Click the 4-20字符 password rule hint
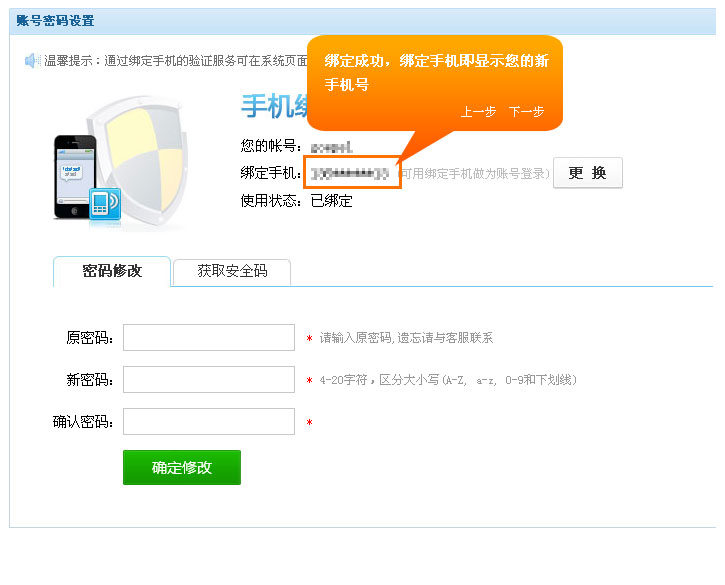Viewport: 725px width, 585px height. click(447, 380)
